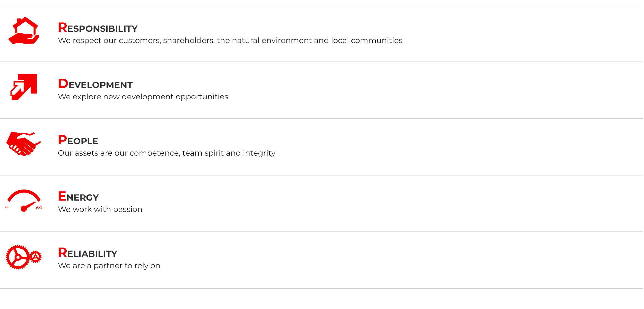This screenshot has height=309, width=644.
Task: Select the Development heading
Action: [95, 84]
